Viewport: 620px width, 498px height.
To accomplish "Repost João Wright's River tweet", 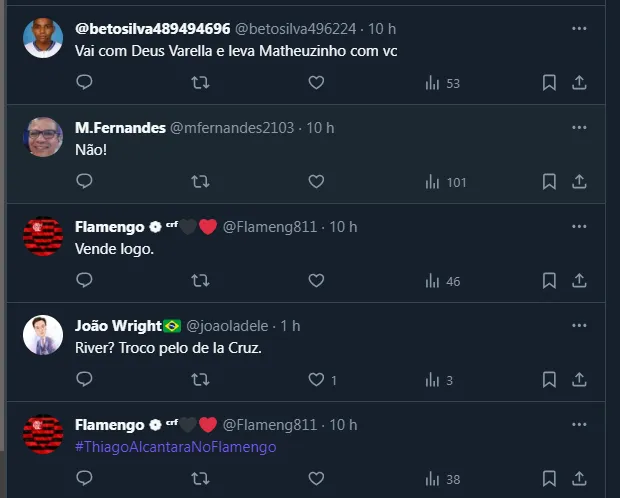I will [x=200, y=380].
